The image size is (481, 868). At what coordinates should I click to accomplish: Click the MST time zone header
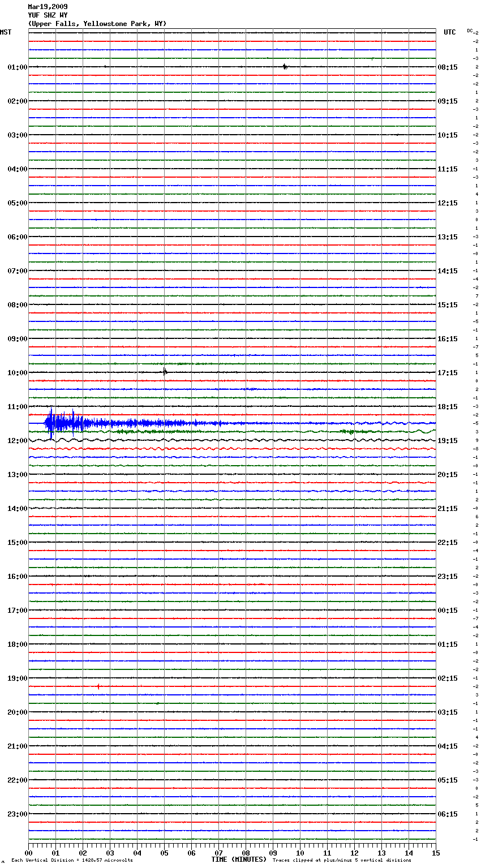tap(6, 32)
